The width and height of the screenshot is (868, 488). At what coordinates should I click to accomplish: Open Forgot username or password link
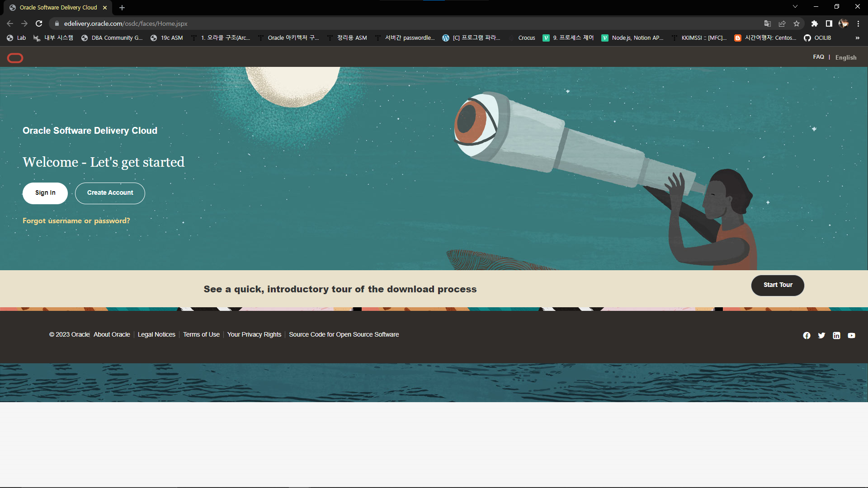(x=76, y=221)
